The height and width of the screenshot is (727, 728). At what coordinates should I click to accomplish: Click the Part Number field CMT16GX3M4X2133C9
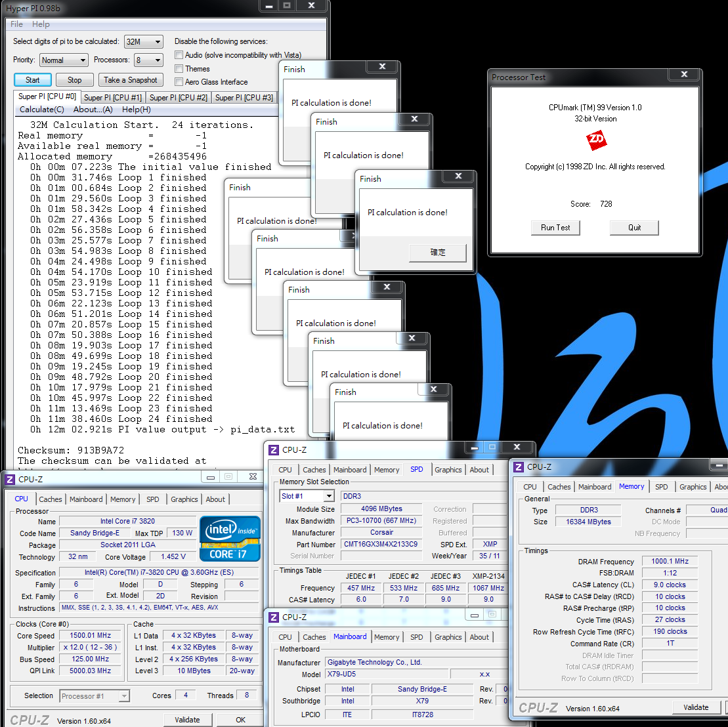click(381, 544)
